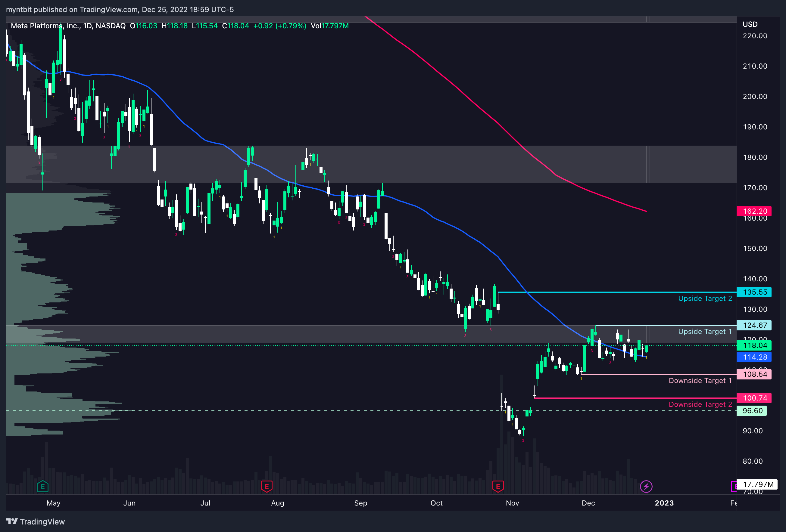
Task: Click the purple lightning bolt event icon
Action: coord(646,486)
